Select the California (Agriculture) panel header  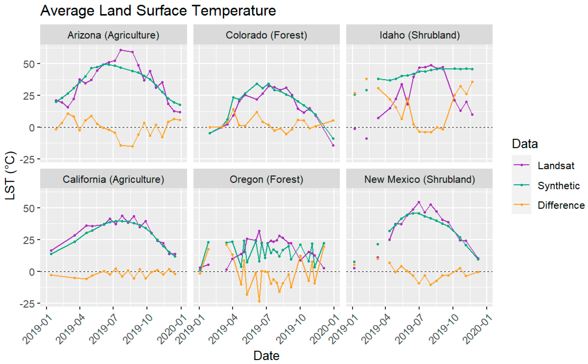(x=113, y=179)
